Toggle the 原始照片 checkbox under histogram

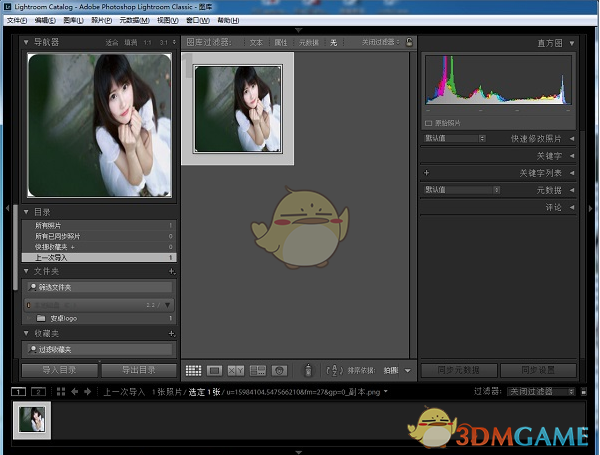click(x=429, y=122)
